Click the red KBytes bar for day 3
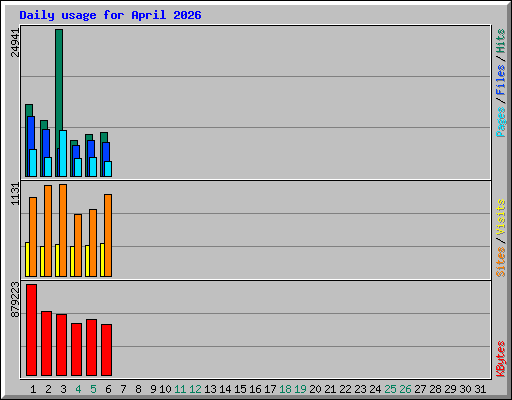 click(x=61, y=345)
